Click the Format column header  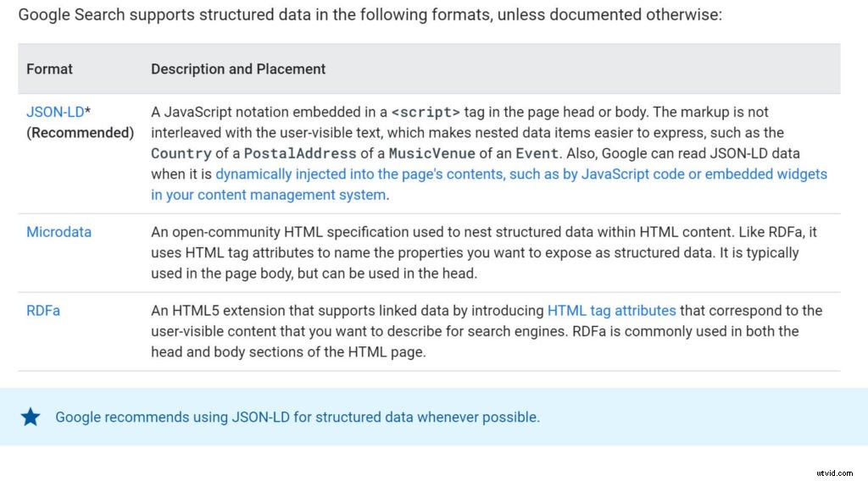point(49,69)
